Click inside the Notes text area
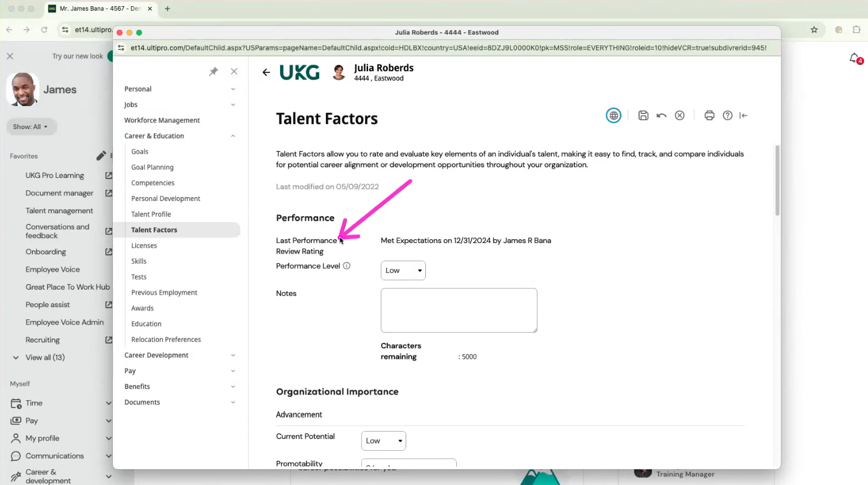 click(x=458, y=310)
